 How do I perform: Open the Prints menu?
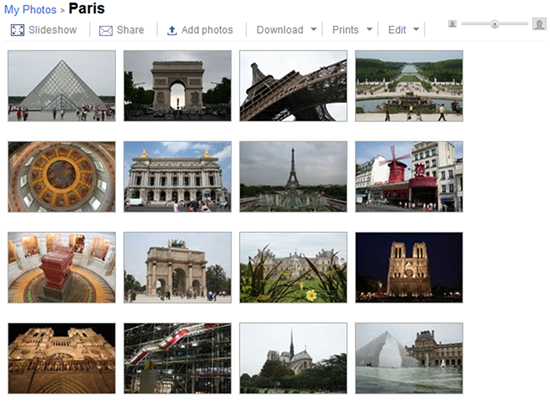346,30
